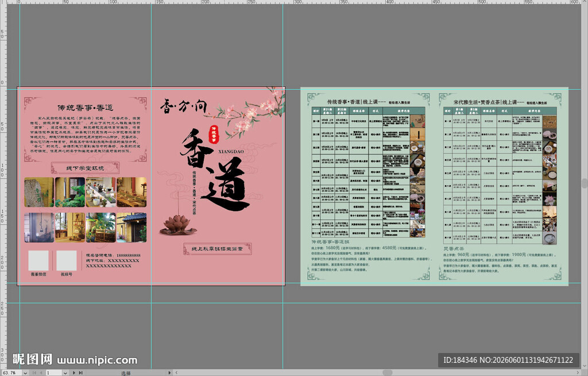Go to the last artboard button
Screen dimensions: 588x376
80,373
